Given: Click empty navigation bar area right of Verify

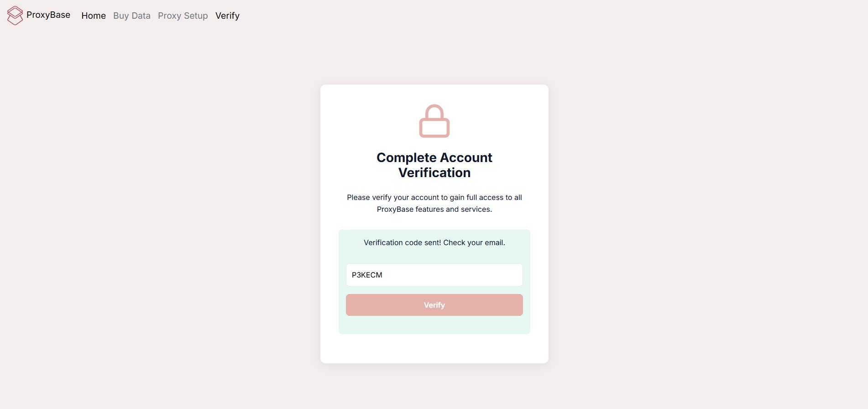Looking at the screenshot, I should pyautogui.click(x=548, y=16).
